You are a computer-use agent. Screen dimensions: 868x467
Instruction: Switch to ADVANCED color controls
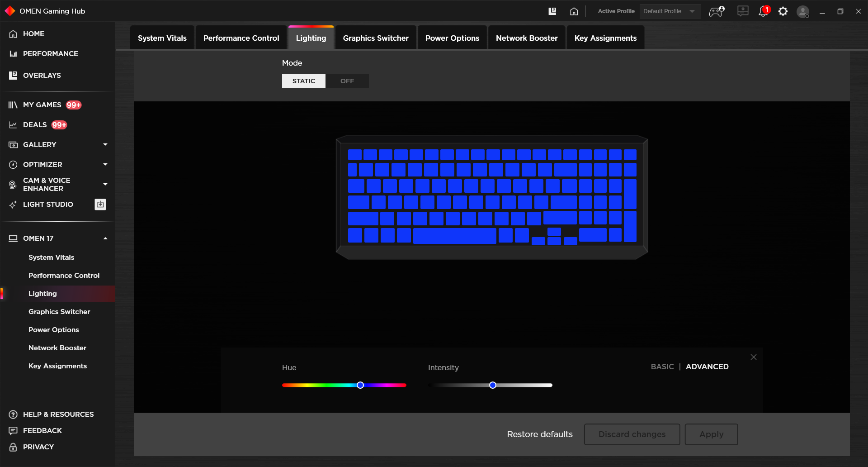coord(707,367)
